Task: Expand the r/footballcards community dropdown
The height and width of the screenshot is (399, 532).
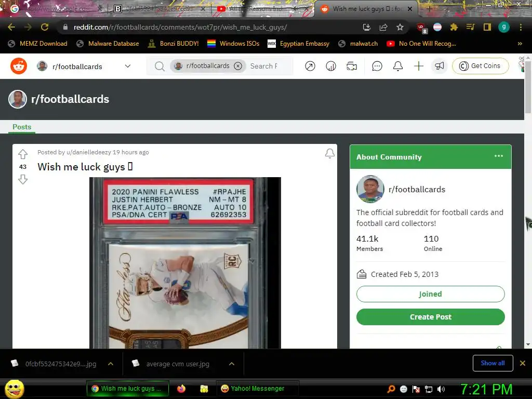Action: click(128, 66)
